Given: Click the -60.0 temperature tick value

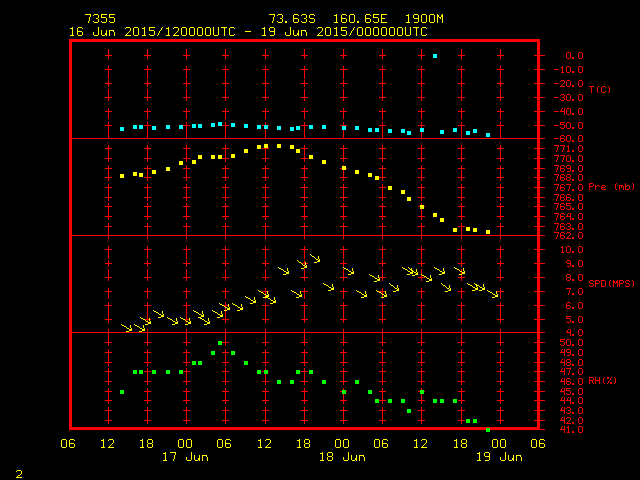Looking at the screenshot, I should click(x=569, y=139).
